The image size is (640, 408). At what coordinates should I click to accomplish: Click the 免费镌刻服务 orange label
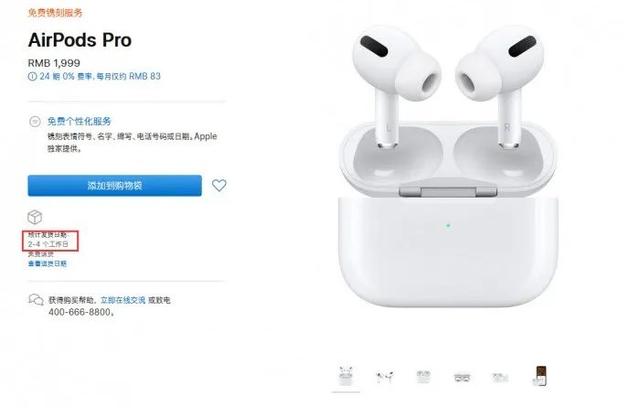coord(55,13)
